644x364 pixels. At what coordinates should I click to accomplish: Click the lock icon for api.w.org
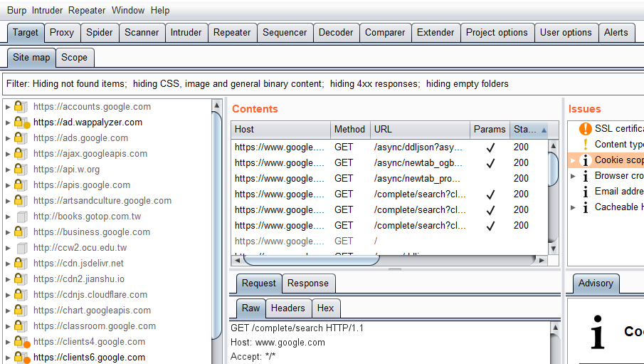[21, 169]
